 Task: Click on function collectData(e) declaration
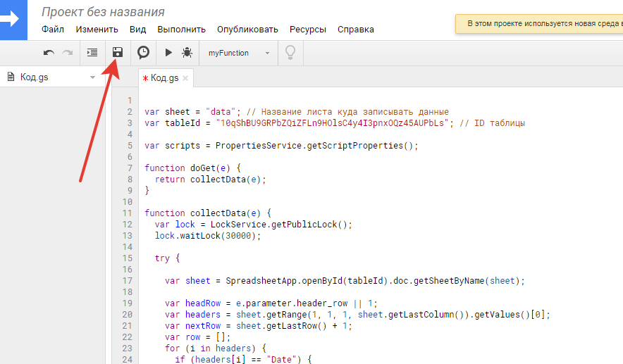pos(208,213)
